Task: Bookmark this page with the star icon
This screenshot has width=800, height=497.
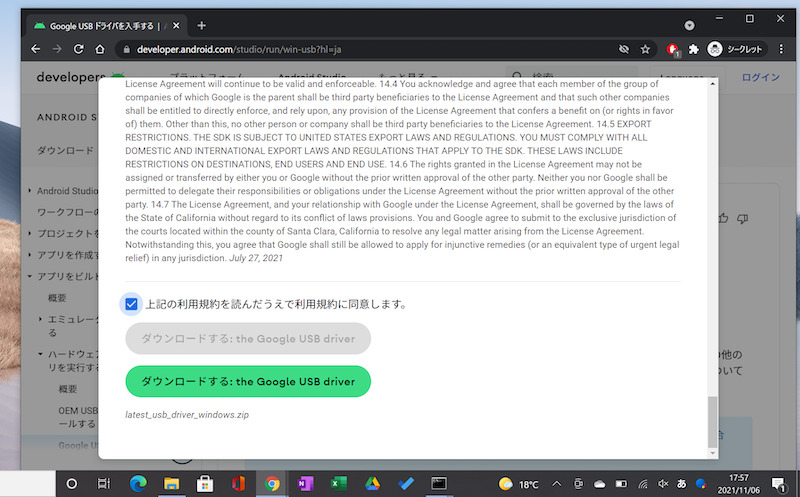Action: 646,49
